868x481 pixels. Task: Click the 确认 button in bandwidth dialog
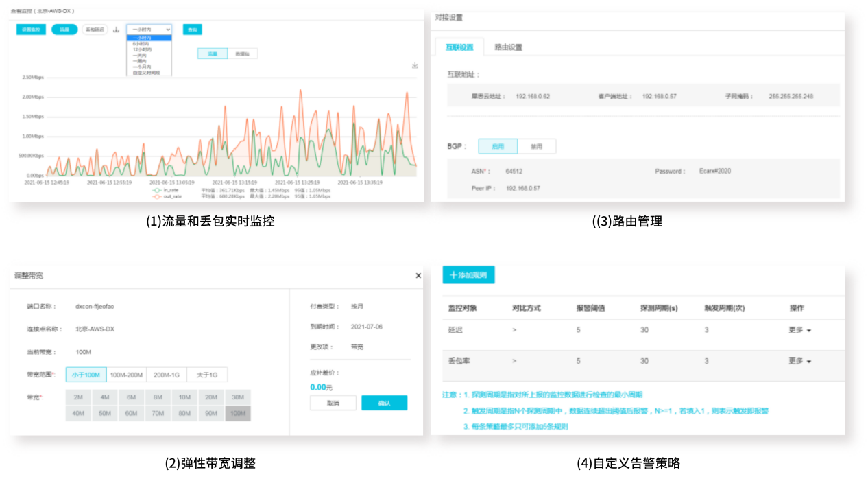[x=384, y=403]
